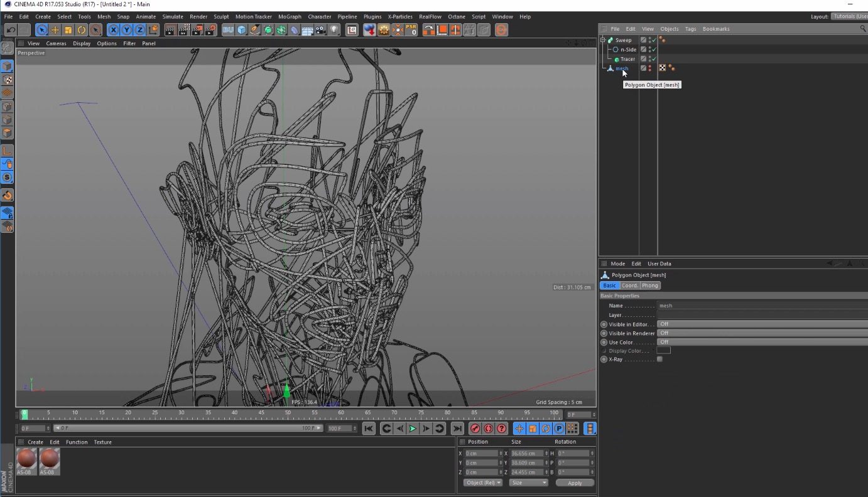Open the Size mode dropdown
Viewport: 868px width, 497px height.
(528, 483)
